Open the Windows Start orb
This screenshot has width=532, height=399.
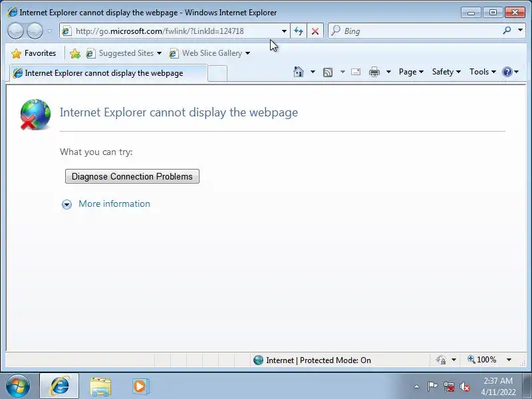coord(18,386)
